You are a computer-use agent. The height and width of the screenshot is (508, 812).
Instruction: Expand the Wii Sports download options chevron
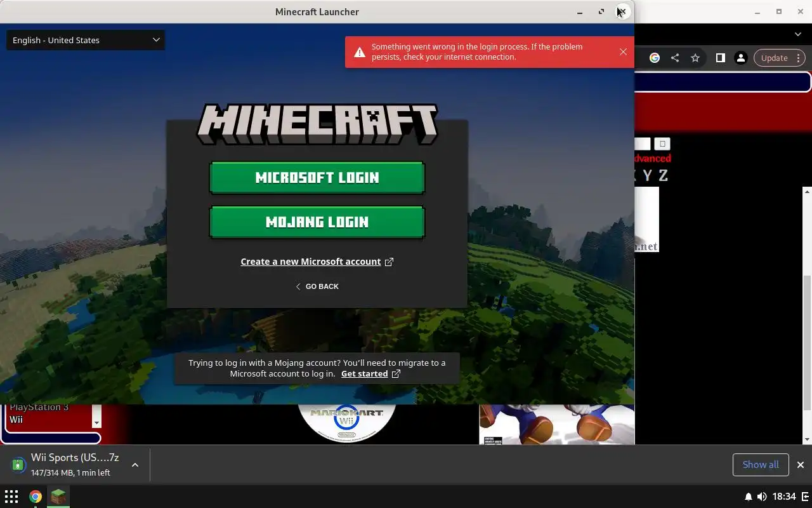point(135,465)
